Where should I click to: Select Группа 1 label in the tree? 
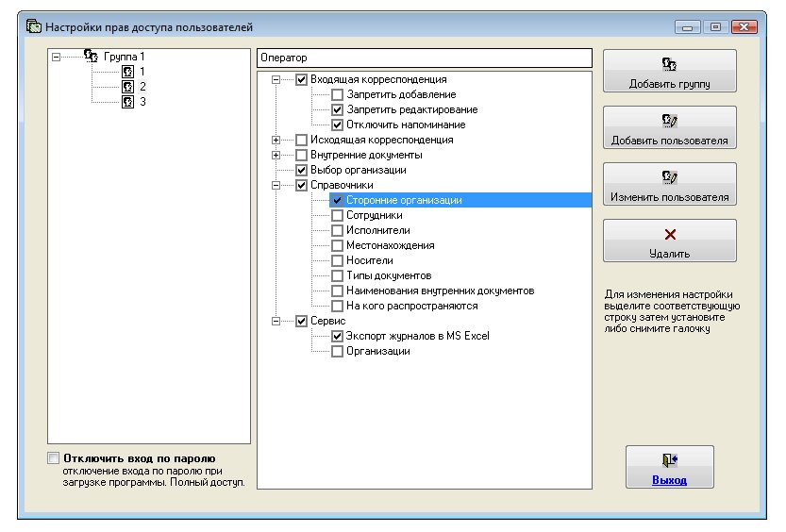124,57
